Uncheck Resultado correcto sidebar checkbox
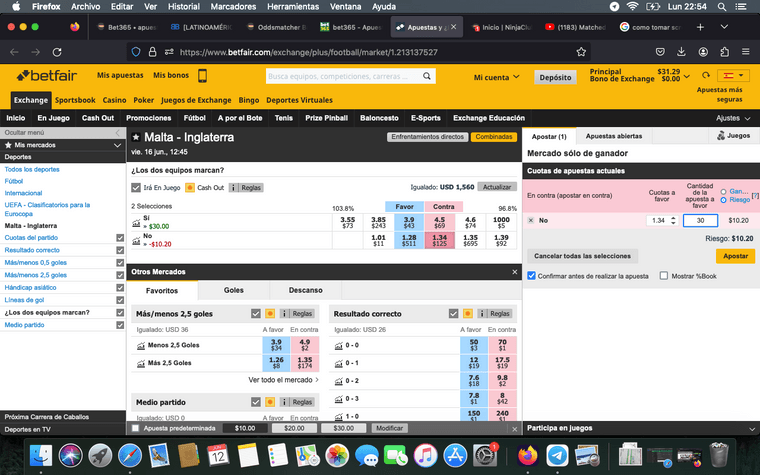The width and height of the screenshot is (760, 475). 120,250
